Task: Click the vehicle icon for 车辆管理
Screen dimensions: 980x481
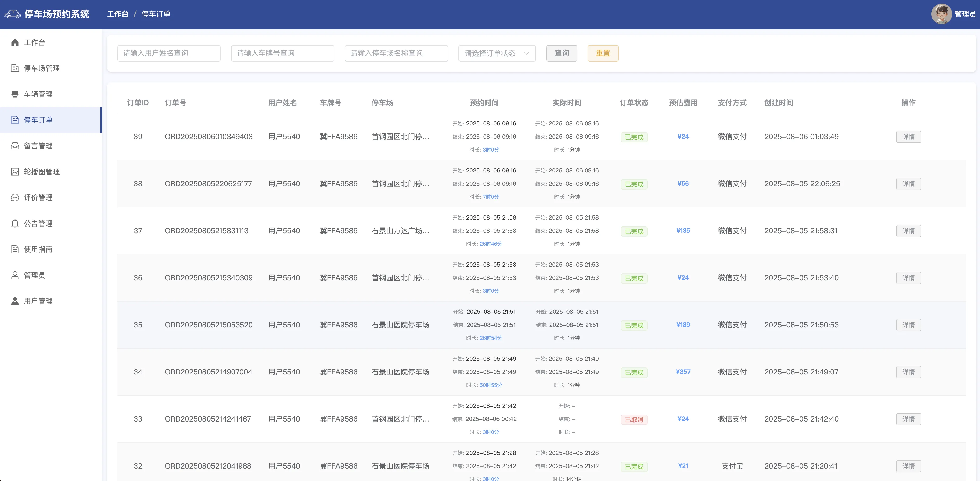Action: click(x=15, y=94)
